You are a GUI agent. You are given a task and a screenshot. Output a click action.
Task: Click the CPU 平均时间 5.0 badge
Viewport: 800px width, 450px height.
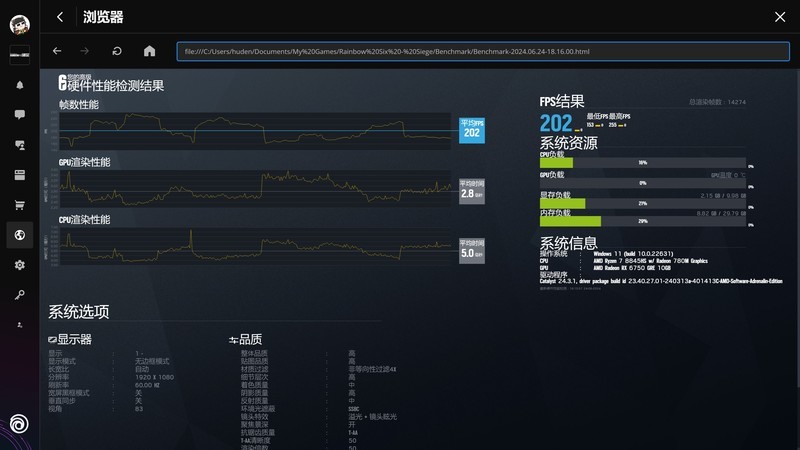[x=472, y=251]
